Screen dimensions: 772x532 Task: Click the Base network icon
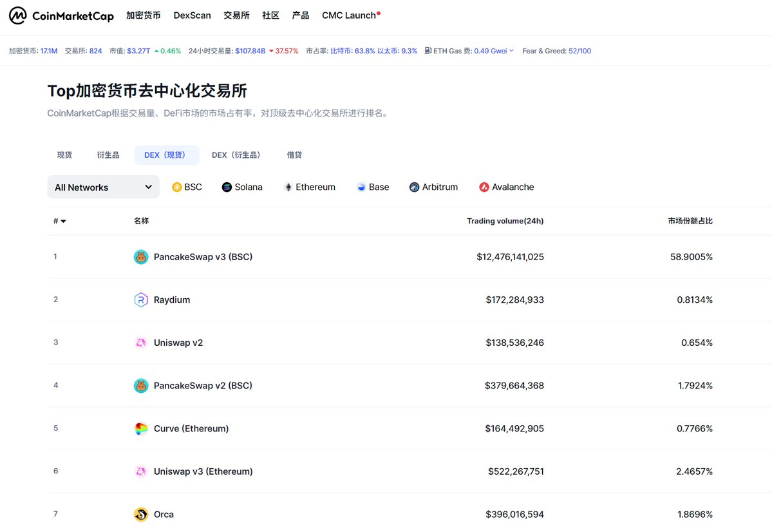click(361, 187)
